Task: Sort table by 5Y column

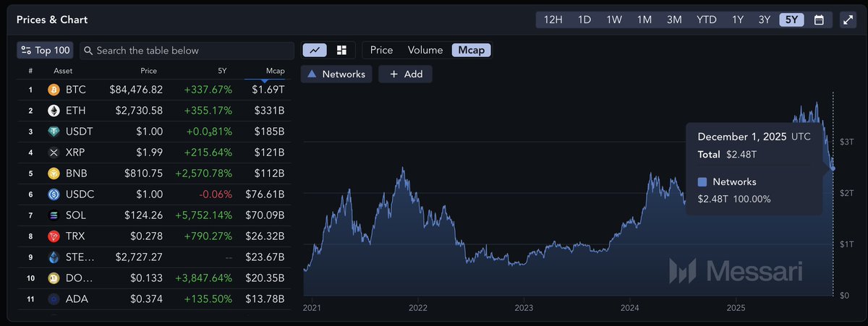Action: (222, 71)
